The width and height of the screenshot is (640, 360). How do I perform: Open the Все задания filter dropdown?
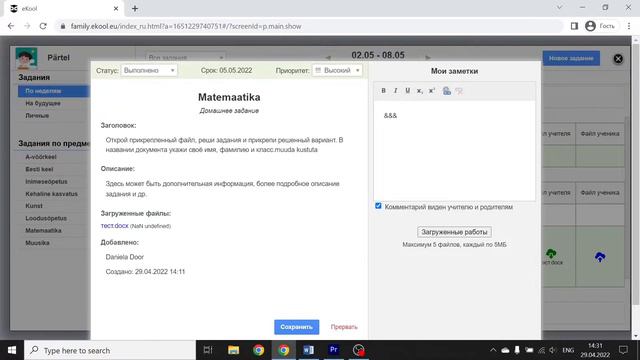click(x=185, y=58)
